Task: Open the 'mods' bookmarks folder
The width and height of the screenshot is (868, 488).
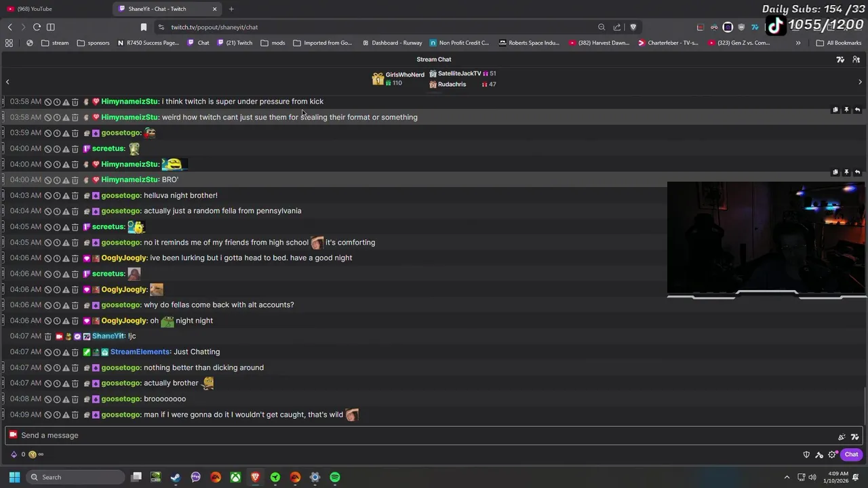Action: tap(273, 43)
